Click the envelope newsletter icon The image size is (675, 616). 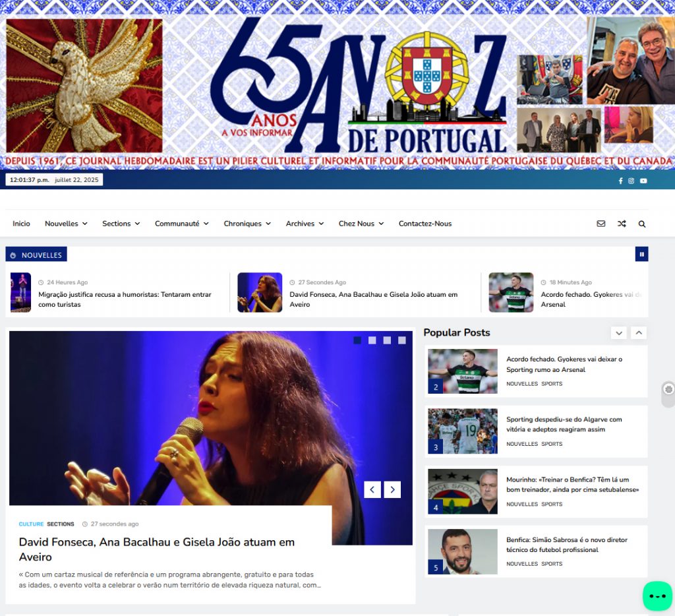601,224
